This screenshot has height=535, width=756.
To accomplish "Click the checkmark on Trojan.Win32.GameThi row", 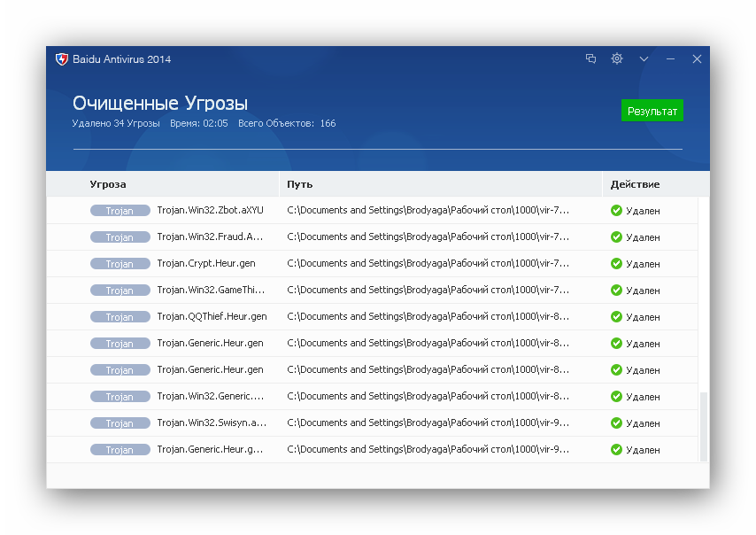I will tap(615, 290).
